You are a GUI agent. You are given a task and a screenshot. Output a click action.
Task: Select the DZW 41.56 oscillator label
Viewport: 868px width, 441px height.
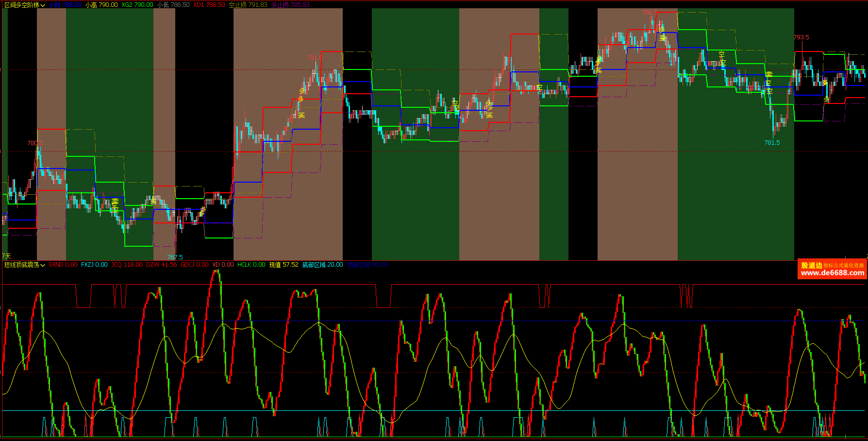161,265
